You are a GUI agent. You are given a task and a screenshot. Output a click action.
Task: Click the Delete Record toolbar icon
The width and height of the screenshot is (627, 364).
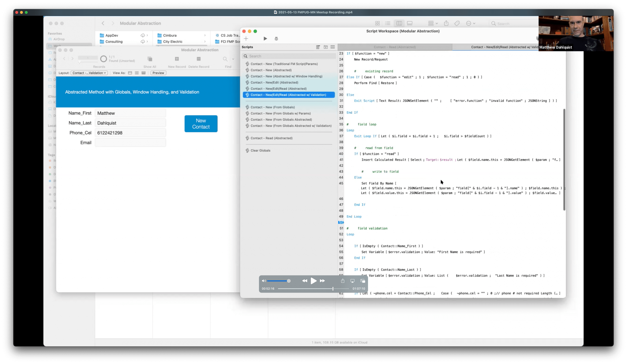198,59
